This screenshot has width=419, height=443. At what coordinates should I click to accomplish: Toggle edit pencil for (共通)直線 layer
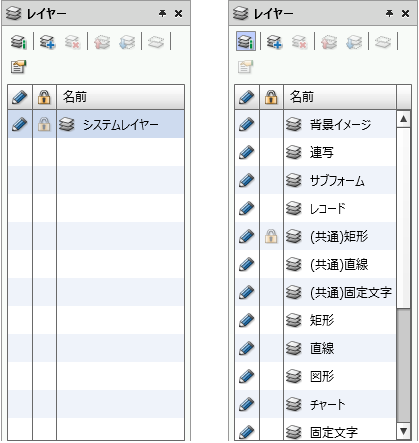click(x=247, y=264)
